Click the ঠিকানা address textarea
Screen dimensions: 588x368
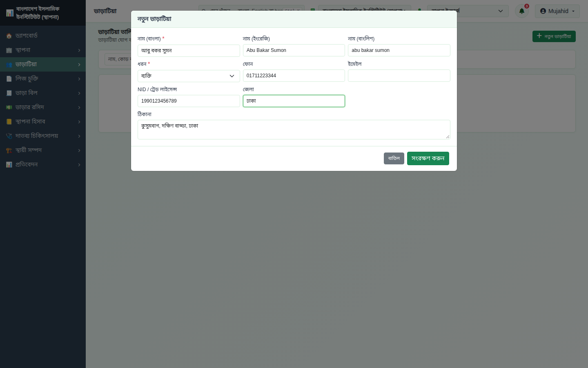294,130
